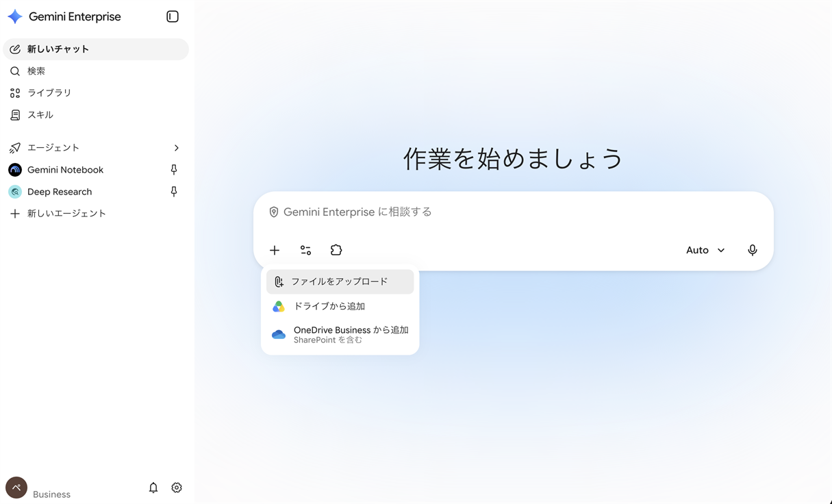The height and width of the screenshot is (504, 832).
Task: Start a 新しいチャット from sidebar
Action: 96,49
